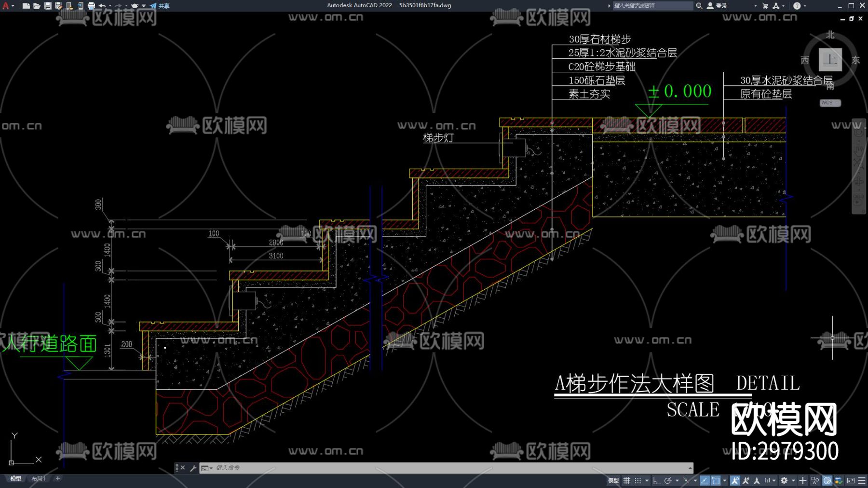868x488 pixels.
Task: Create a new drawing from Quick Access toolbar
Action: (x=26, y=6)
